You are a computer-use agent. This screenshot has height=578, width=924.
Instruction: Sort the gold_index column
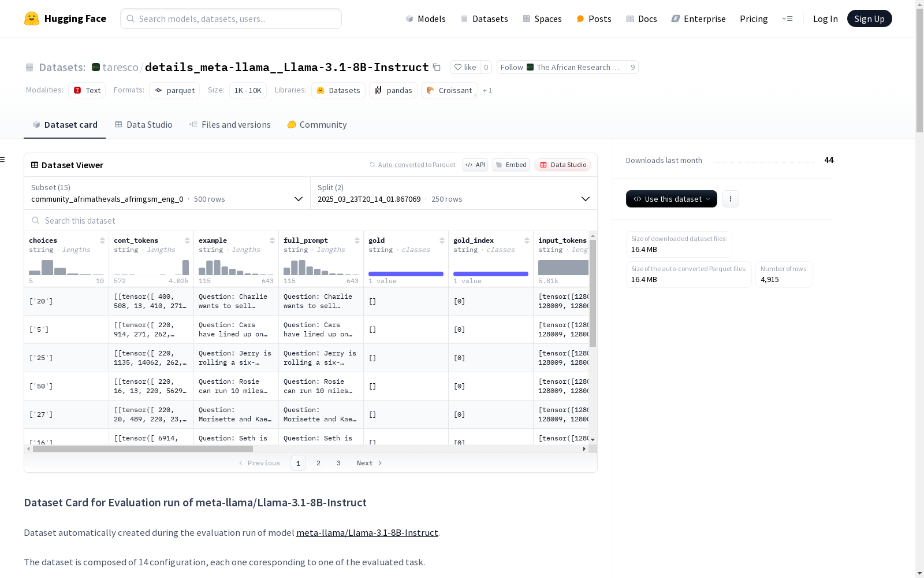click(x=527, y=240)
